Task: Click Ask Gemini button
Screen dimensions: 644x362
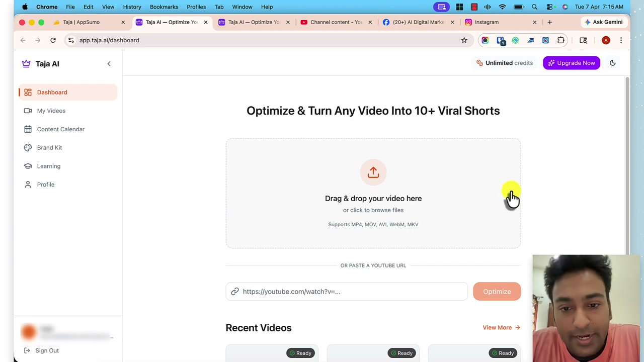Action: pos(603,22)
